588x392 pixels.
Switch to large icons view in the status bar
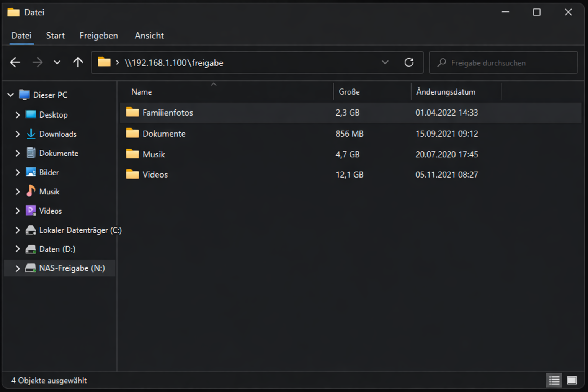click(571, 380)
